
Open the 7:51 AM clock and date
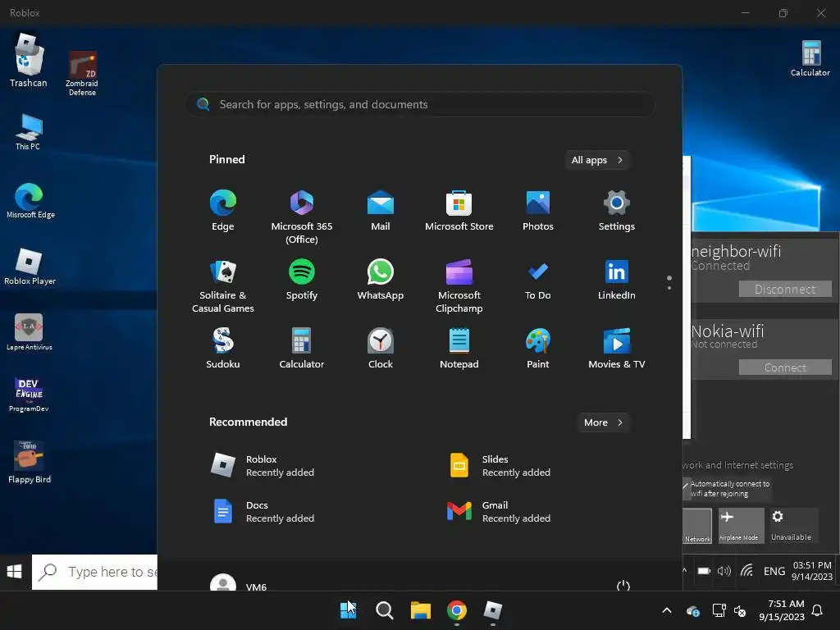click(782, 610)
